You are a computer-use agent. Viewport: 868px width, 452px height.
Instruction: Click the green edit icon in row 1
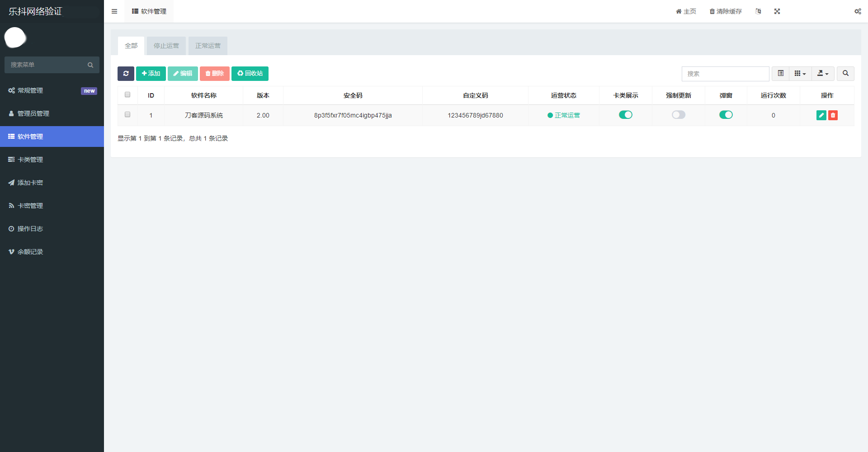click(x=821, y=115)
